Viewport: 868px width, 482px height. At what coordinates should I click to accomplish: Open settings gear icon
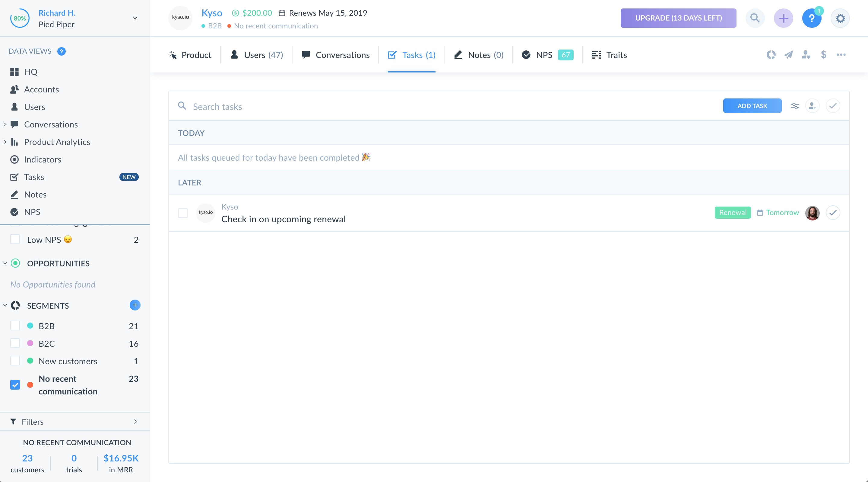[x=840, y=18]
